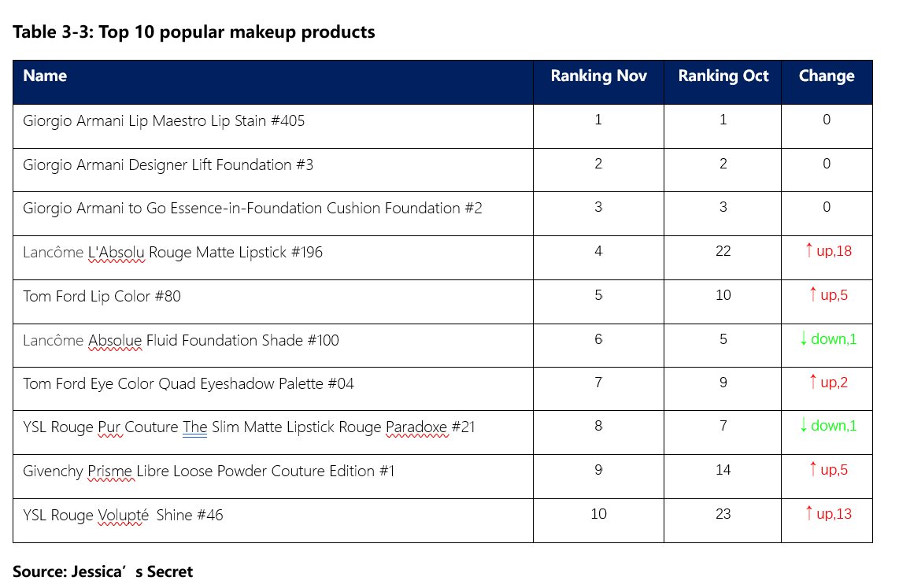The height and width of the screenshot is (588, 899).
Task: Select Oct ranking "23" for YSL Rouge Volupté
Action: coord(723,514)
